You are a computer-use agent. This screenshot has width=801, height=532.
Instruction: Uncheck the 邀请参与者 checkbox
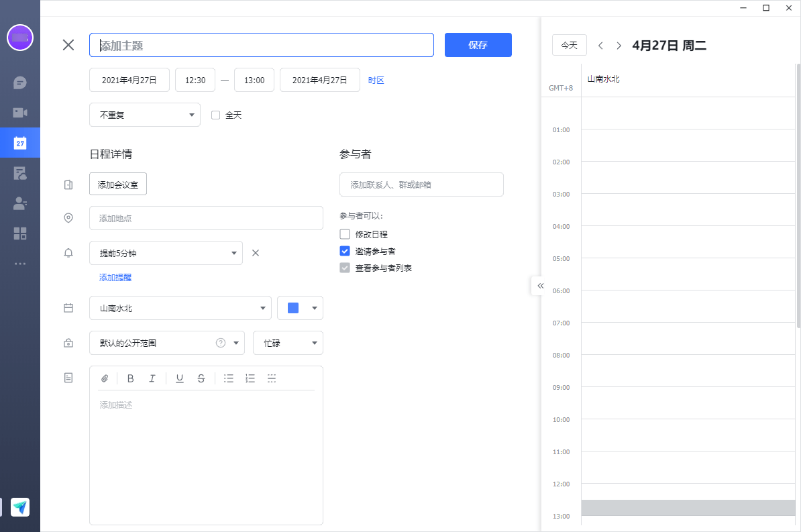[345, 251]
